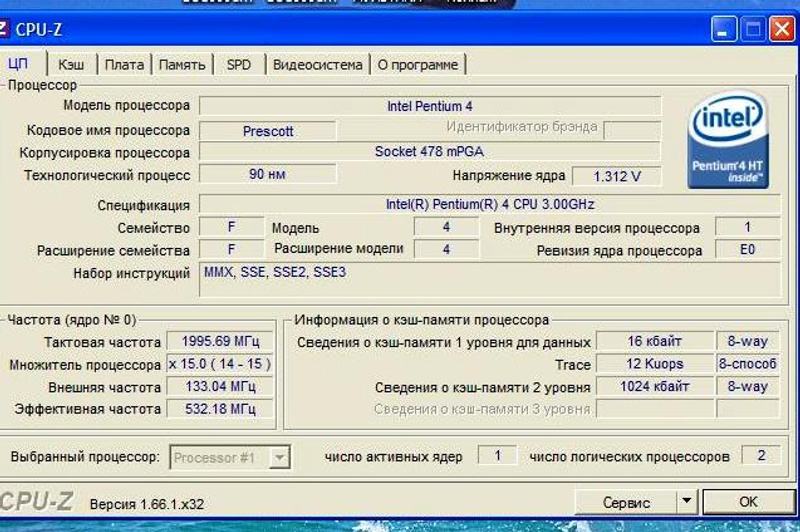Open the Память tab
This screenshot has height=532, width=800.
coord(182,65)
